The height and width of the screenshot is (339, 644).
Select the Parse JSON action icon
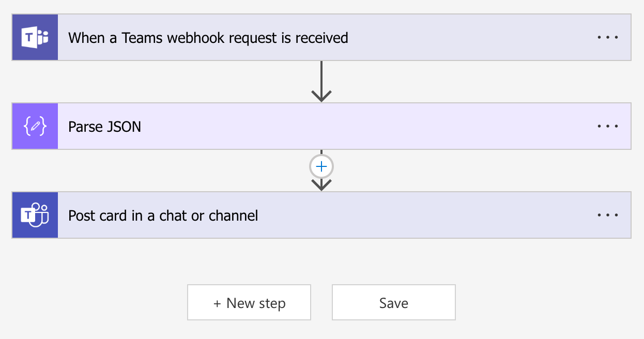coord(34,126)
